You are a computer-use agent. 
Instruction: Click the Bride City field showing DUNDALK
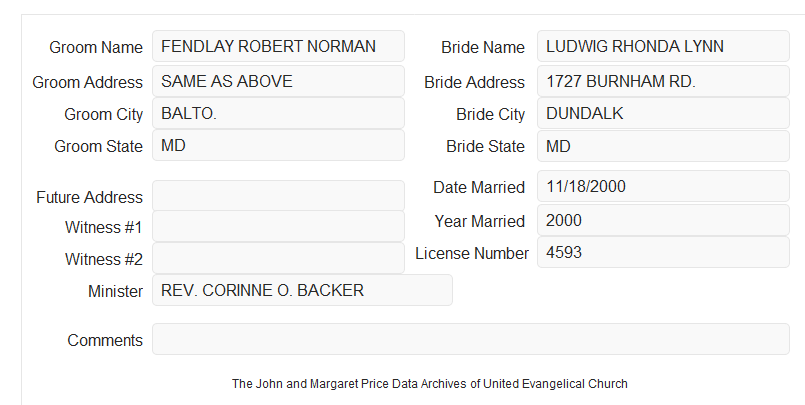[x=663, y=113]
